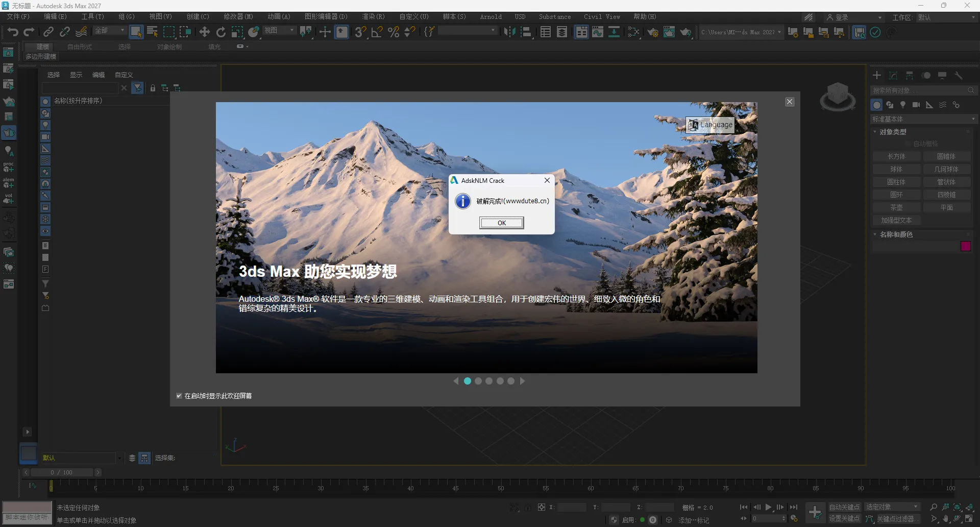Click the time slider 0 / 100 handle
This screenshot has height=527, width=980.
pyautogui.click(x=62, y=472)
